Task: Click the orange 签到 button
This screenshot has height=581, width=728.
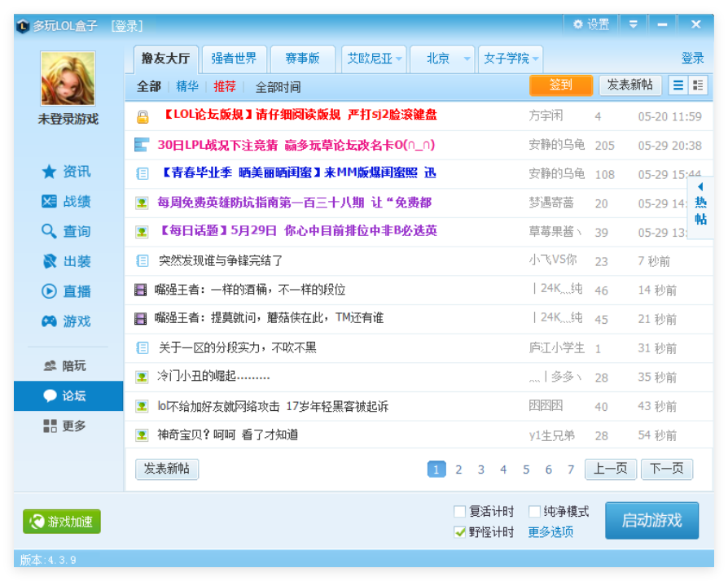Action: point(561,85)
